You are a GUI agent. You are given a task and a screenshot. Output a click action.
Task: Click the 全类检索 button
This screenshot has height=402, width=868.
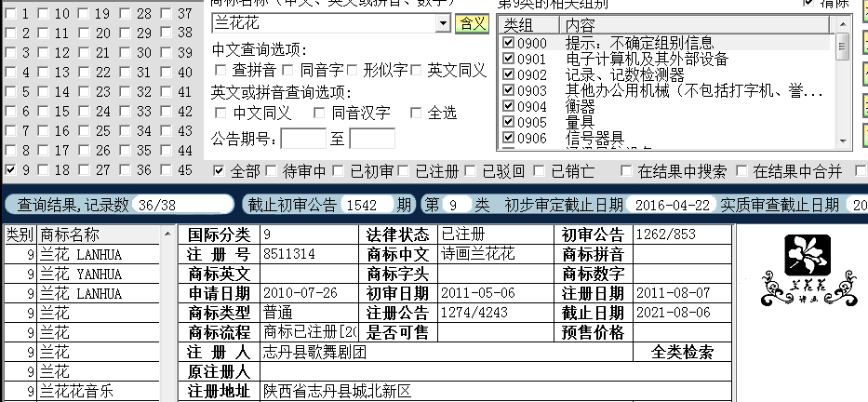682,352
